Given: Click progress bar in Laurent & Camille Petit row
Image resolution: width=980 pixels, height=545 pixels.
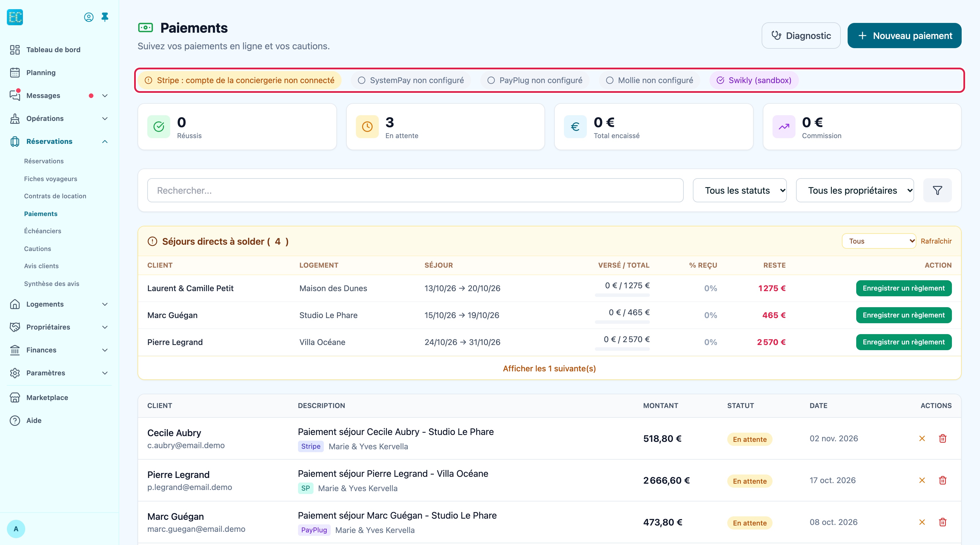Looking at the screenshot, I should (622, 295).
